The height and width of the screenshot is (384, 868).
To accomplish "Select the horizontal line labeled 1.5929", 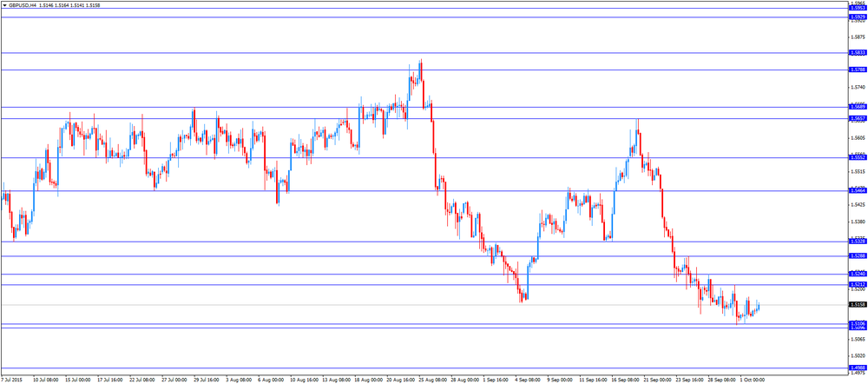I will [424, 17].
